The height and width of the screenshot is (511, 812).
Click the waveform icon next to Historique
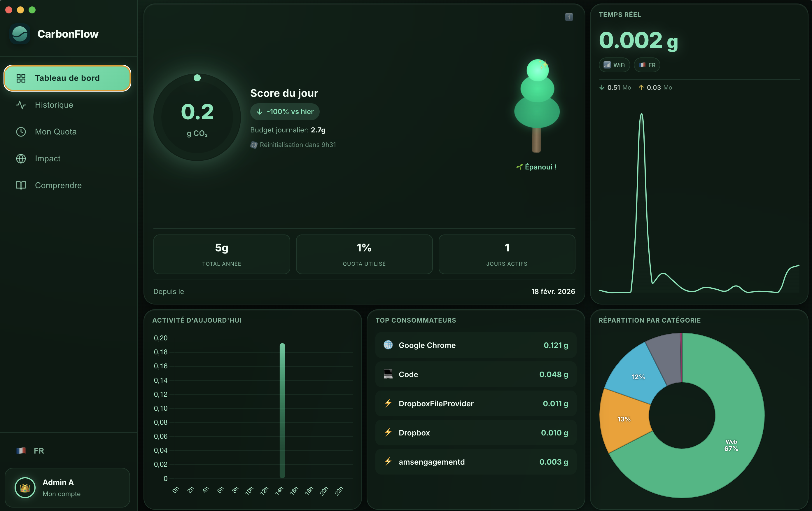[21, 105]
